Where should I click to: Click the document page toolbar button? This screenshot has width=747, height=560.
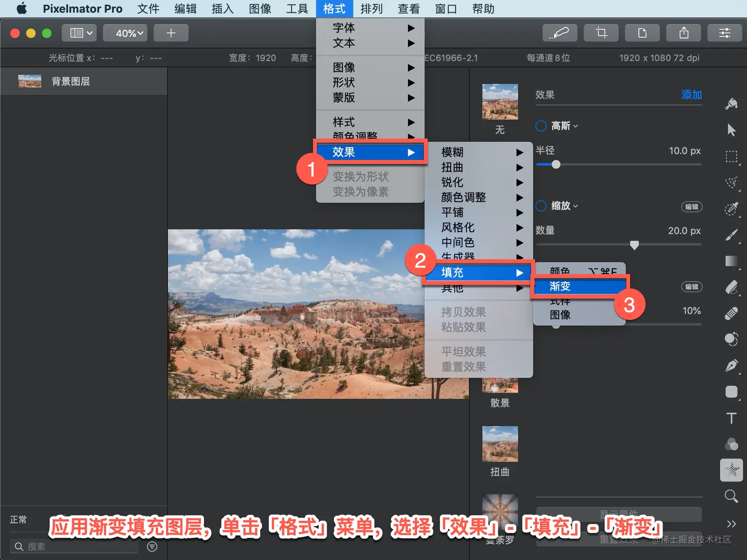pyautogui.click(x=642, y=33)
